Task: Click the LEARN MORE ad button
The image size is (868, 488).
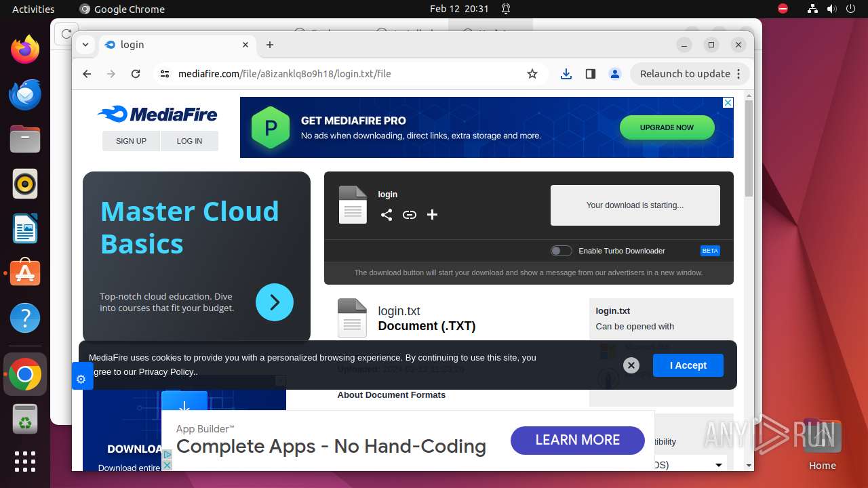Action: 578,440
